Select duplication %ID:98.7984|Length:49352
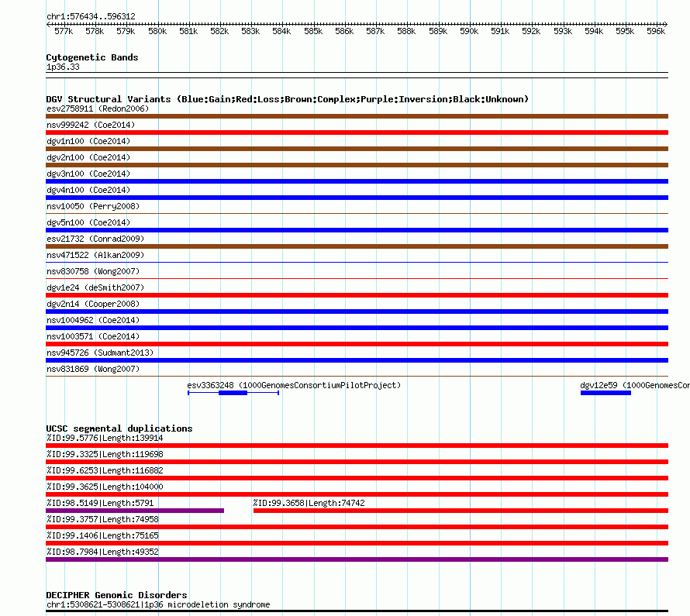The width and height of the screenshot is (690, 616). point(102,552)
